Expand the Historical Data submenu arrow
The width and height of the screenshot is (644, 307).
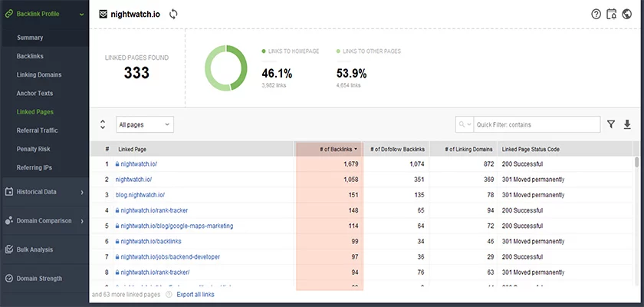pyautogui.click(x=82, y=192)
